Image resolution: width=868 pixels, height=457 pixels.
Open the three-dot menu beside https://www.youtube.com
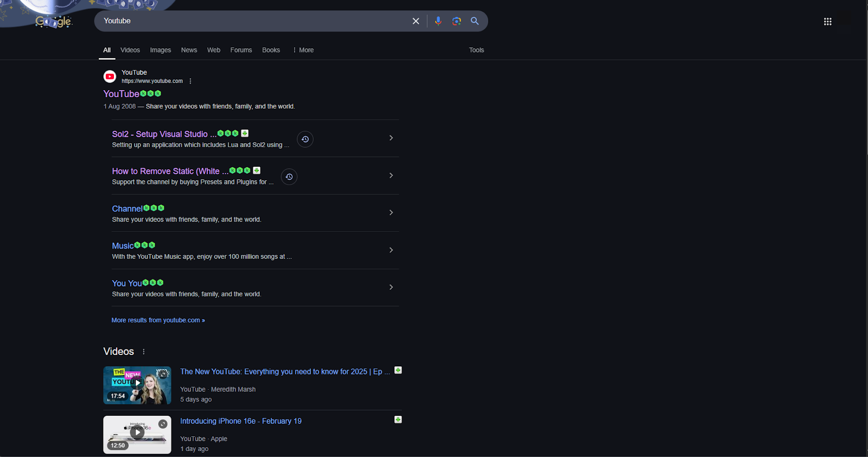click(x=190, y=81)
